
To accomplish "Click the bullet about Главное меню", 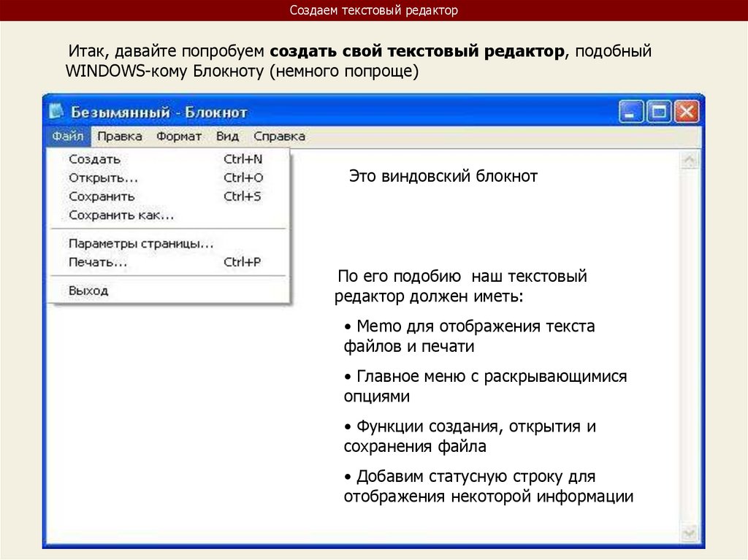I will pos(486,386).
